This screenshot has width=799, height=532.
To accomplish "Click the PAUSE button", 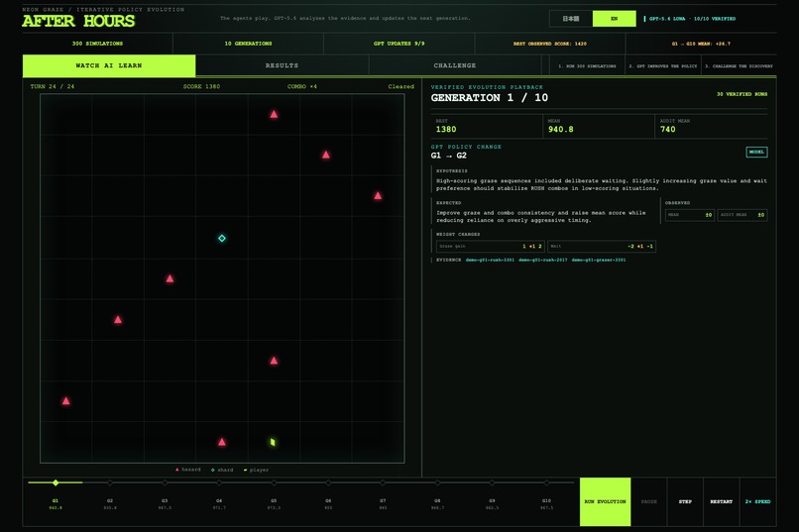I will click(648, 501).
